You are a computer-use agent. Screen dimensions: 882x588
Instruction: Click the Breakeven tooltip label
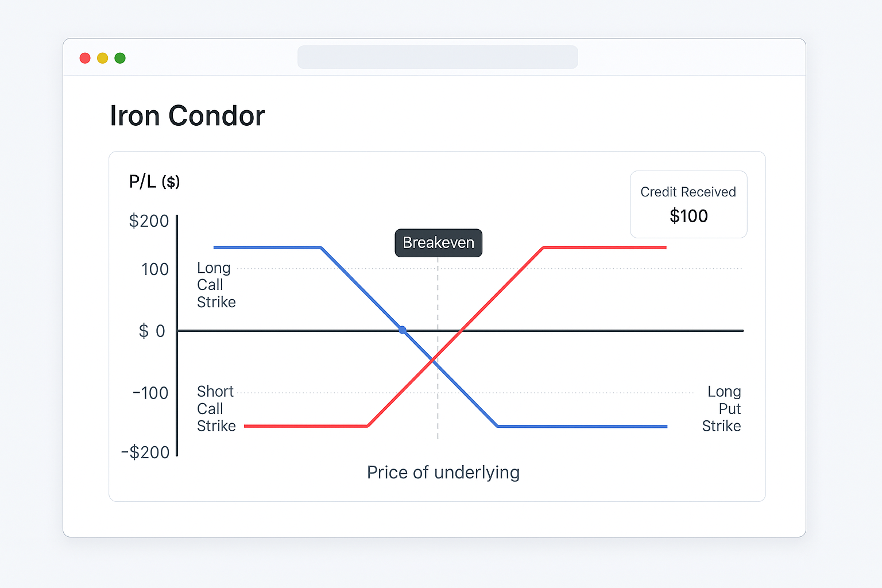[439, 243]
